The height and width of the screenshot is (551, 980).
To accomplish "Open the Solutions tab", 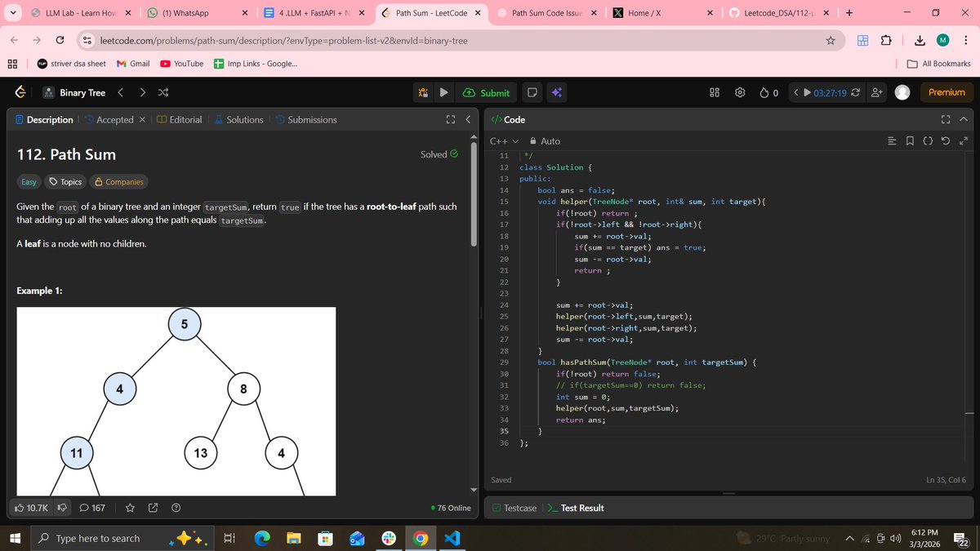I will [x=238, y=119].
